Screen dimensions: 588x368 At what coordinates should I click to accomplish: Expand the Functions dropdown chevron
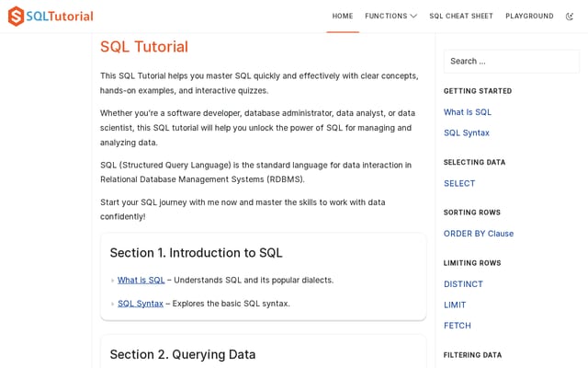(x=413, y=17)
